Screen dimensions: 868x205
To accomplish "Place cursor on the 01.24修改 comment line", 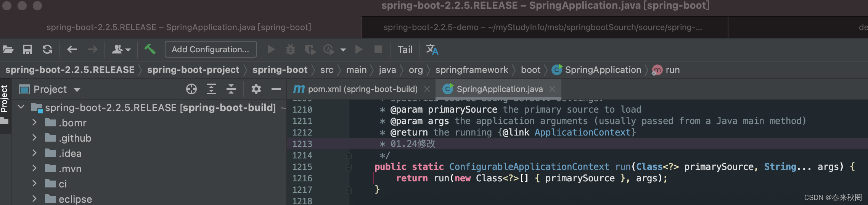I will pos(413,144).
